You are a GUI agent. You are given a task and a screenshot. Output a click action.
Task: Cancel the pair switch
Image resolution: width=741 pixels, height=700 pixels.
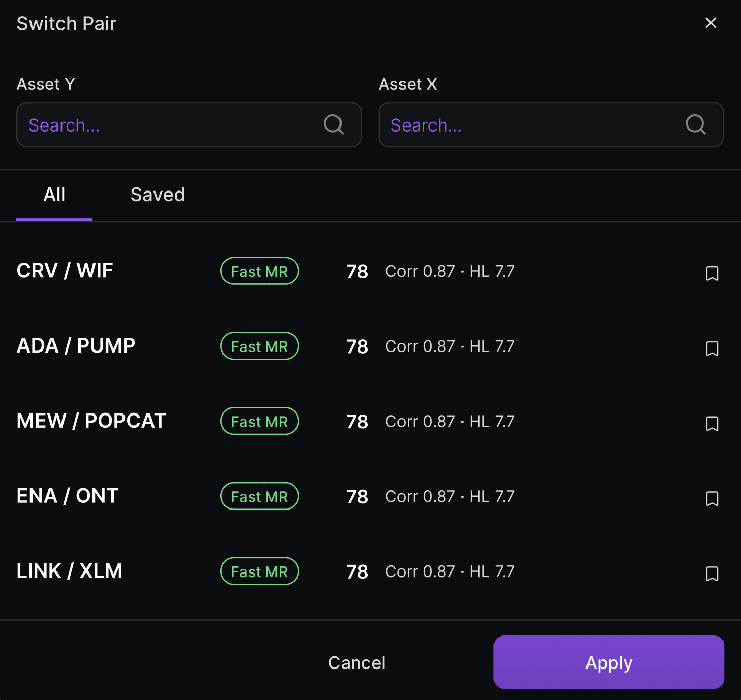coord(357,662)
